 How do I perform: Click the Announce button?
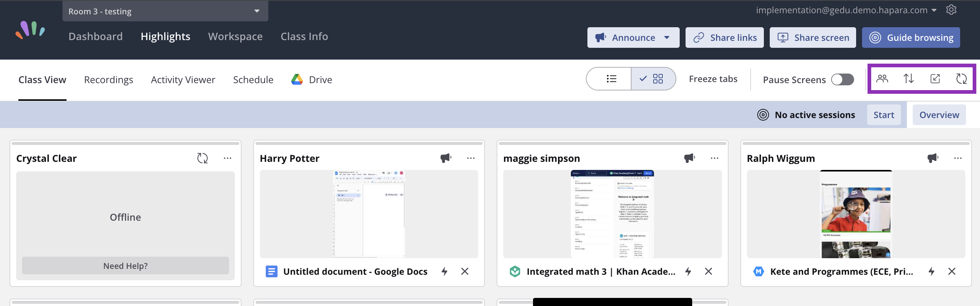pos(633,37)
